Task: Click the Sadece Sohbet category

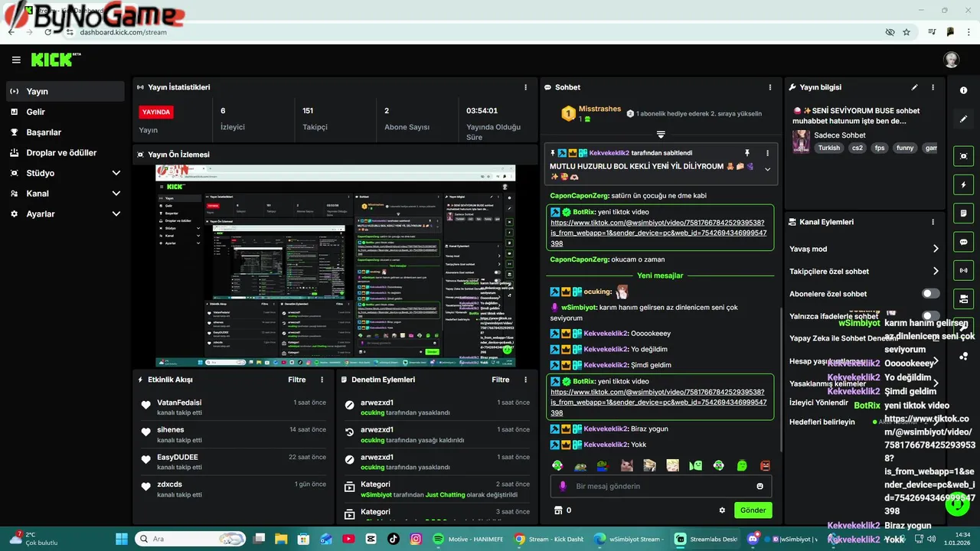Action: pyautogui.click(x=840, y=135)
